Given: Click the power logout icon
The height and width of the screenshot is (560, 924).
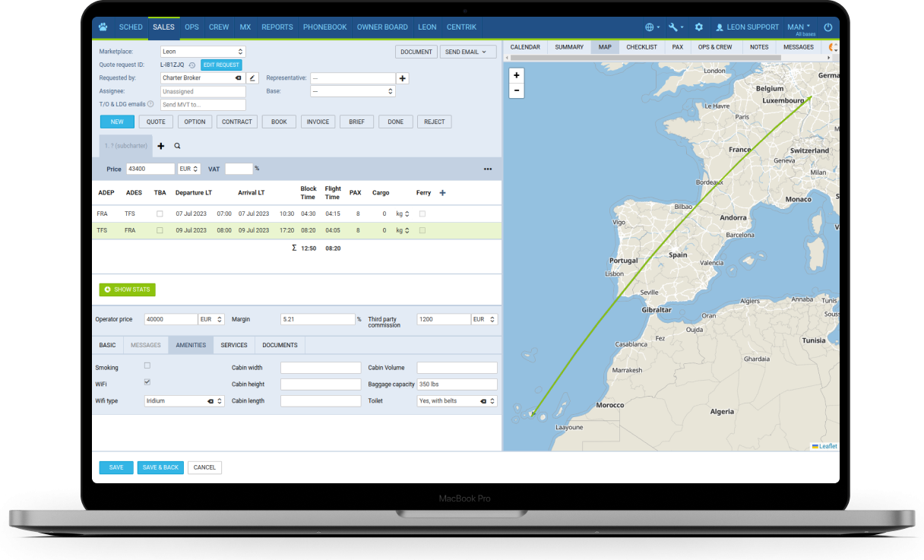Looking at the screenshot, I should pos(828,27).
